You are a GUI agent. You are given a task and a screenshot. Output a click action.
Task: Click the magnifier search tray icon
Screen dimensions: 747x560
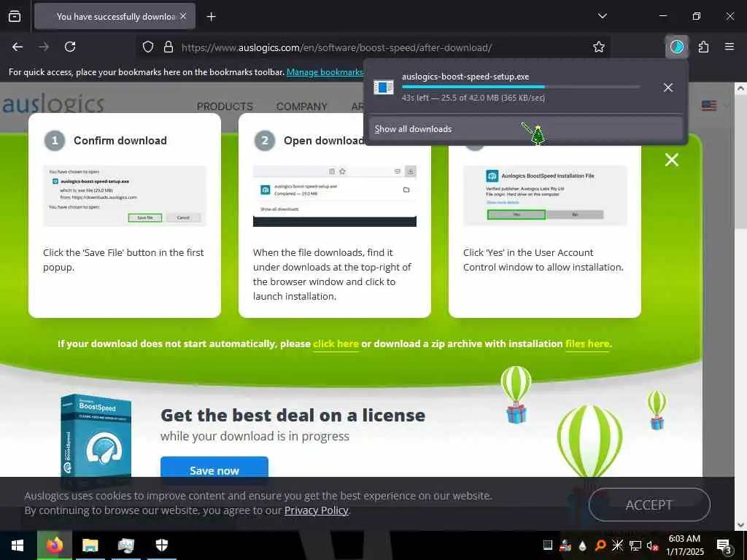600,545
